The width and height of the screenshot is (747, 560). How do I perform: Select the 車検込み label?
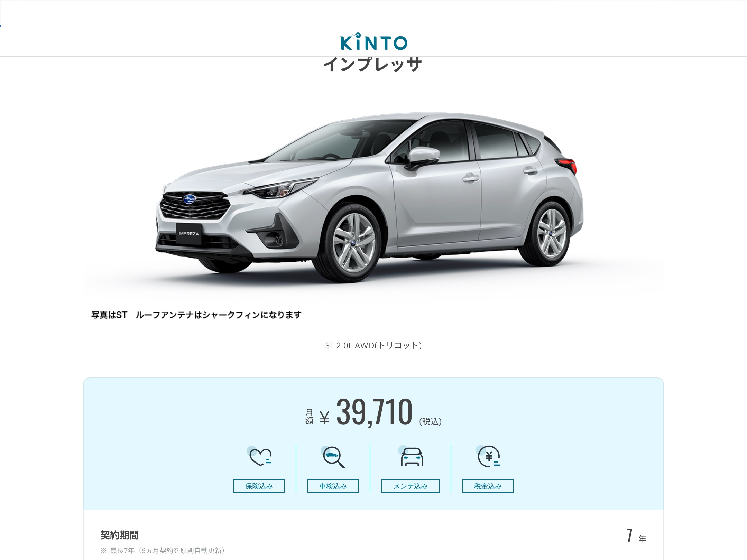tap(333, 486)
